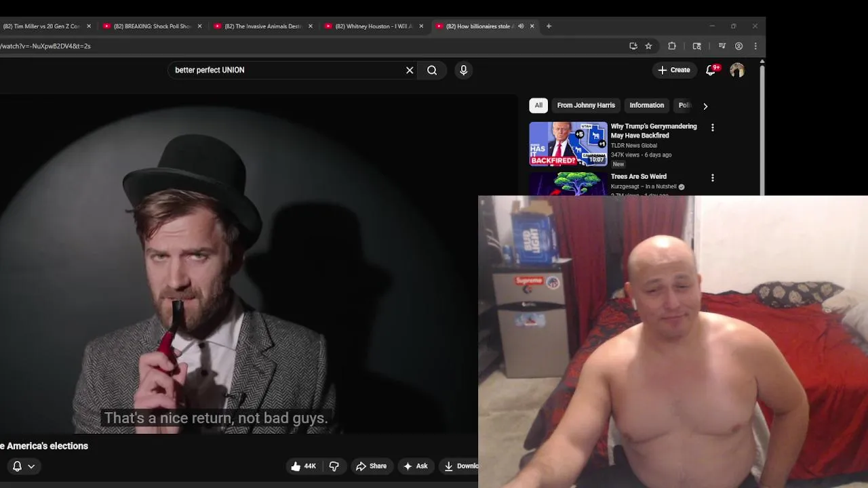The height and width of the screenshot is (488, 868).
Task: Open the Invasive Animals browser tab
Action: click(263, 26)
